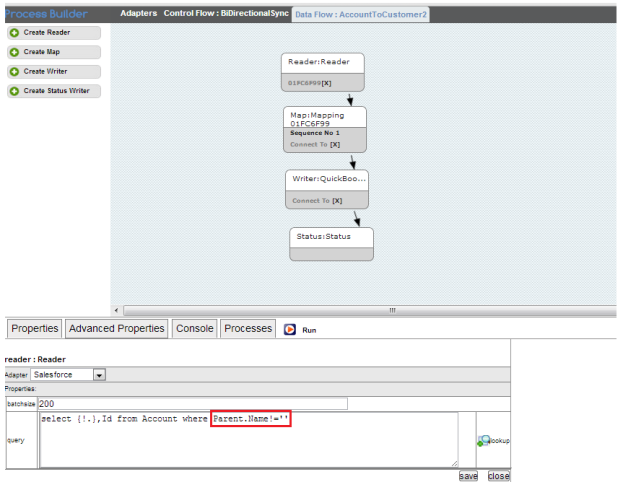The image size is (623, 482).
Task: Click the lookup magnifier icon
Action: [483, 440]
